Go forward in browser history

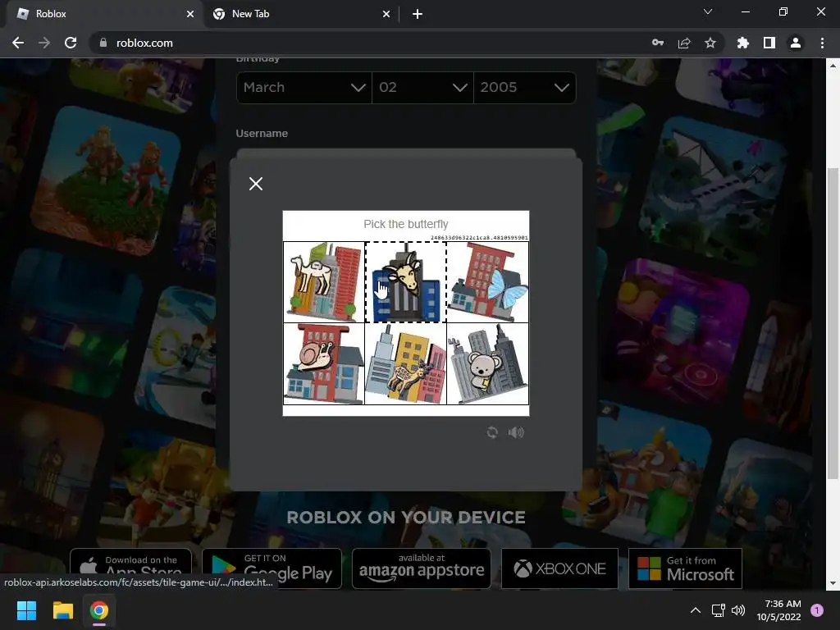pyautogui.click(x=44, y=43)
